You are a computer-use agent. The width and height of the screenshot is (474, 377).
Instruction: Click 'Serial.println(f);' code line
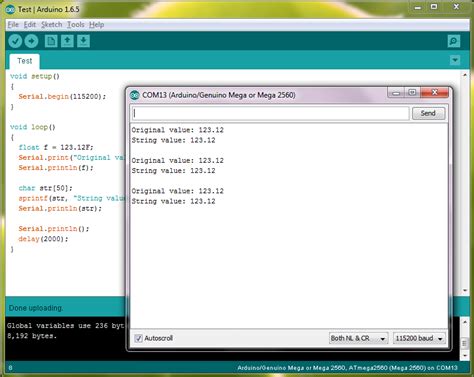point(56,168)
